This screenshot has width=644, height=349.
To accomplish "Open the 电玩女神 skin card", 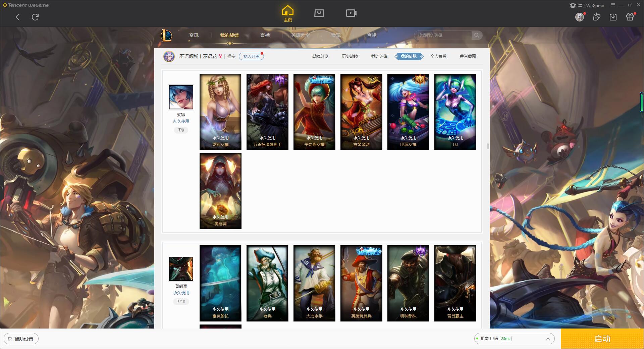I will click(x=408, y=112).
